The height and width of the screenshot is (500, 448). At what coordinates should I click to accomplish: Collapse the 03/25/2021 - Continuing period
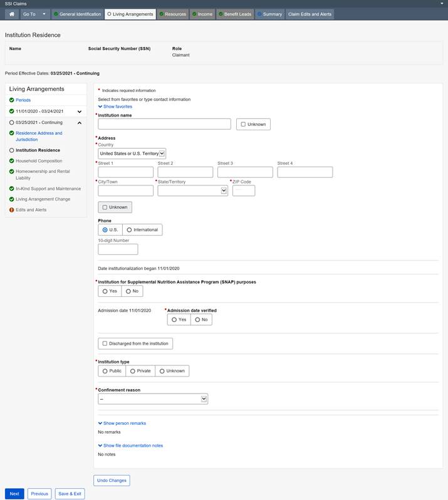coord(80,123)
